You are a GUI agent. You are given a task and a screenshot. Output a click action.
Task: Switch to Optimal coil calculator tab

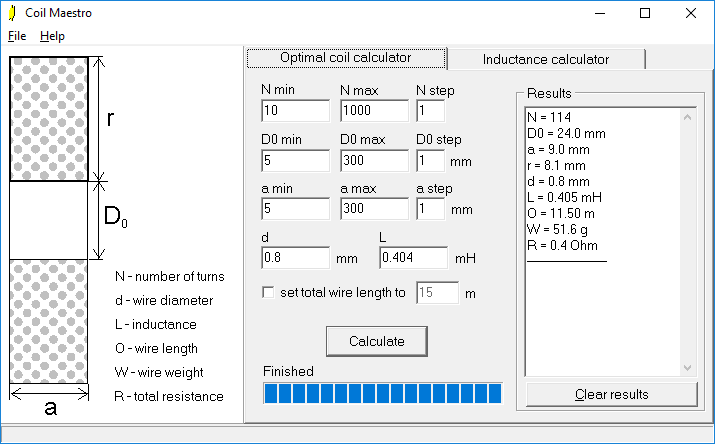[346, 58]
